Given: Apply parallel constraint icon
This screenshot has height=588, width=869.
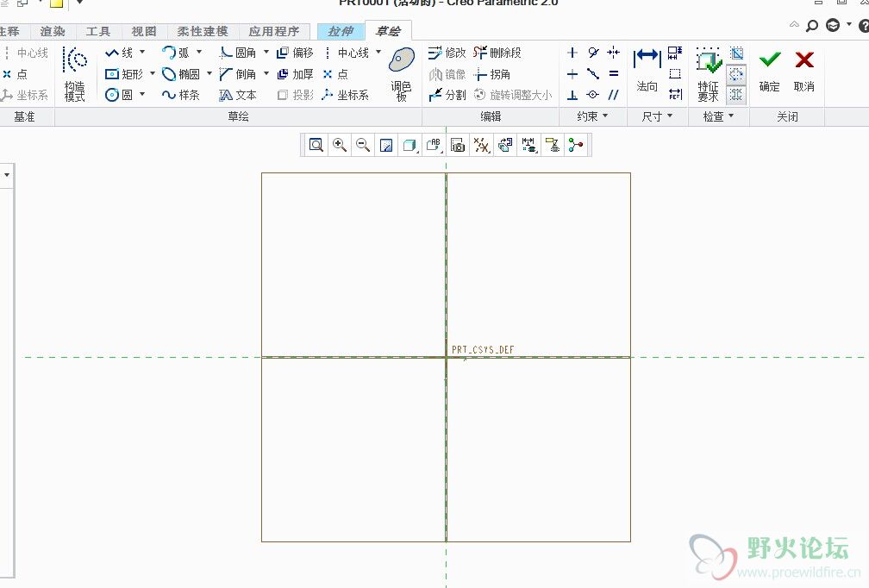Looking at the screenshot, I should 614,95.
